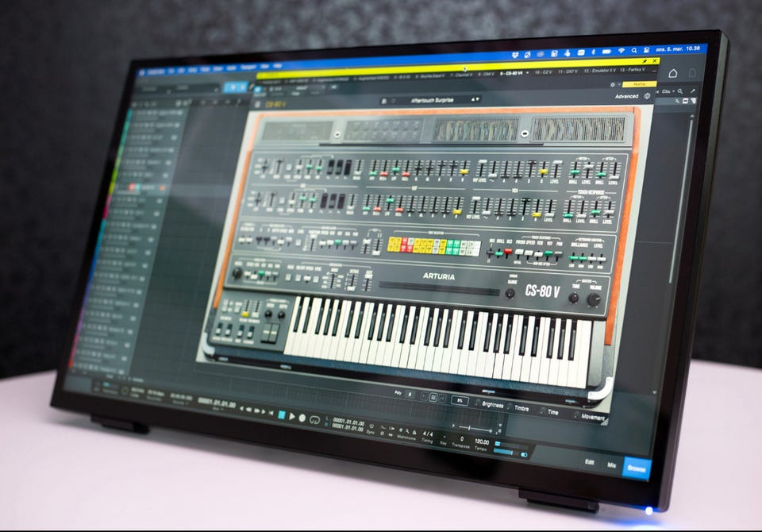
Task: Switch to the 7 - Clavinet V tab
Action: click(461, 75)
